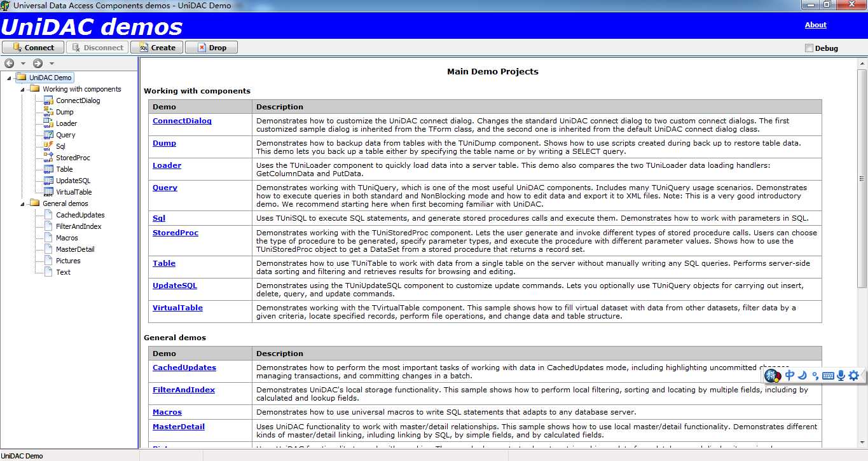Screen dimensions: 868x461
Task: Go back with the left arrow navigation icon
Action: [10, 63]
